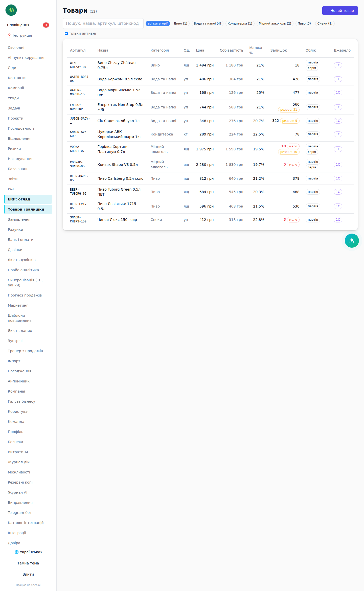
Task: Click the globe language icon
Action: tap(16, 552)
